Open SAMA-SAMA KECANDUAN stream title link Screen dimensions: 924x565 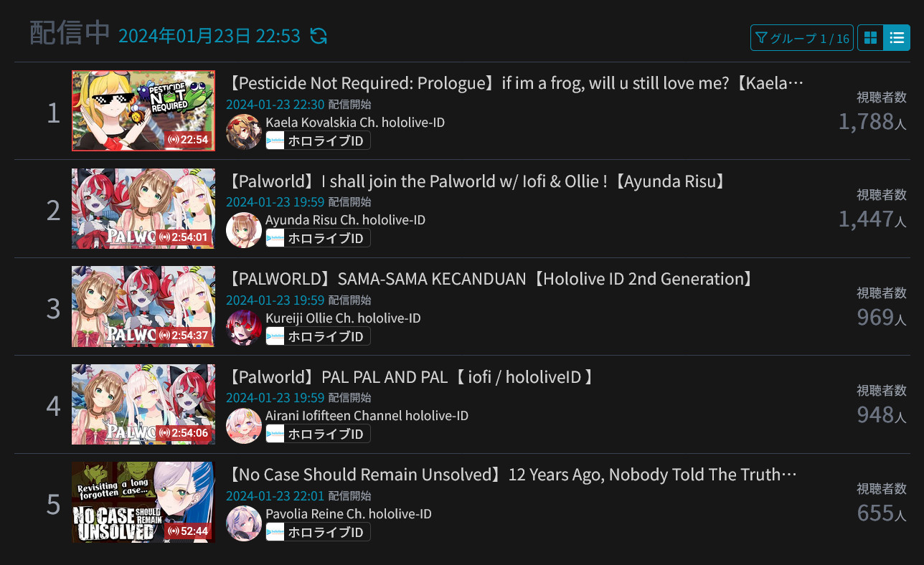click(491, 279)
